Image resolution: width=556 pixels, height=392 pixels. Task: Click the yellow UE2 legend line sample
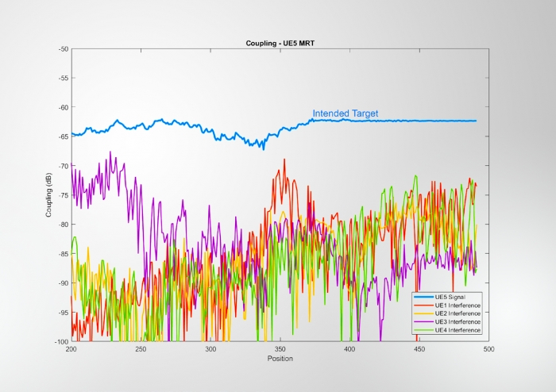tap(423, 313)
